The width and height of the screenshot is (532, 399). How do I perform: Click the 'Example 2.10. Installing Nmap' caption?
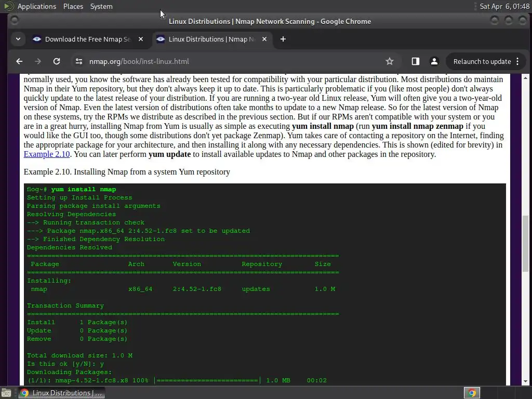coord(127,171)
